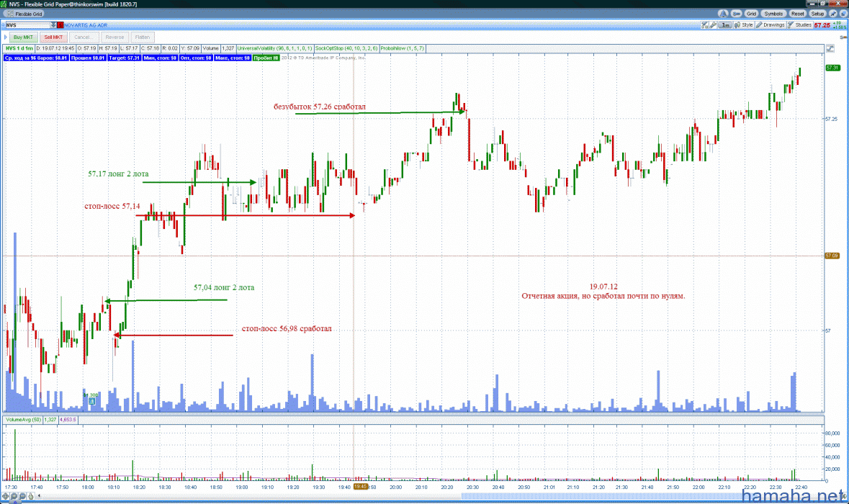
Task: Click the last price 57.25
Action: tap(822, 25)
